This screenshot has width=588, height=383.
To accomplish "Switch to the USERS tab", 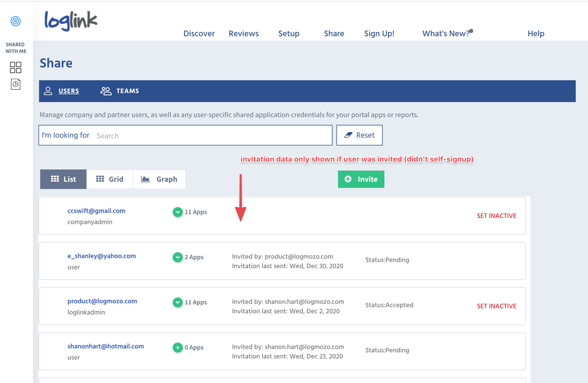I will click(x=68, y=91).
